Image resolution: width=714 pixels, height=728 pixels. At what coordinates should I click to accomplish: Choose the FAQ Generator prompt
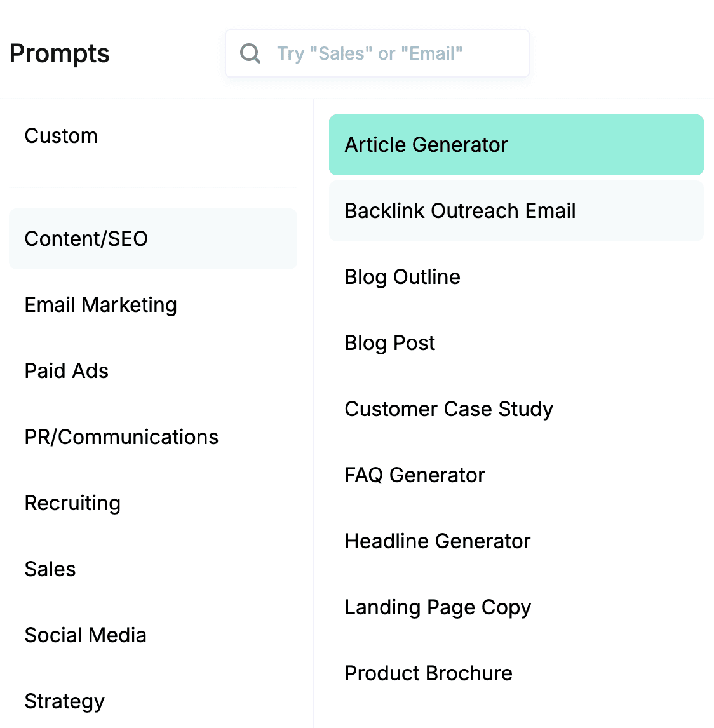(x=415, y=475)
